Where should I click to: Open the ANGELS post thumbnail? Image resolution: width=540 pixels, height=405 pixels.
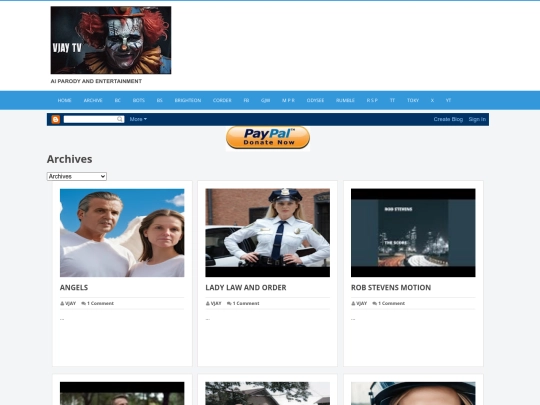pos(122,233)
